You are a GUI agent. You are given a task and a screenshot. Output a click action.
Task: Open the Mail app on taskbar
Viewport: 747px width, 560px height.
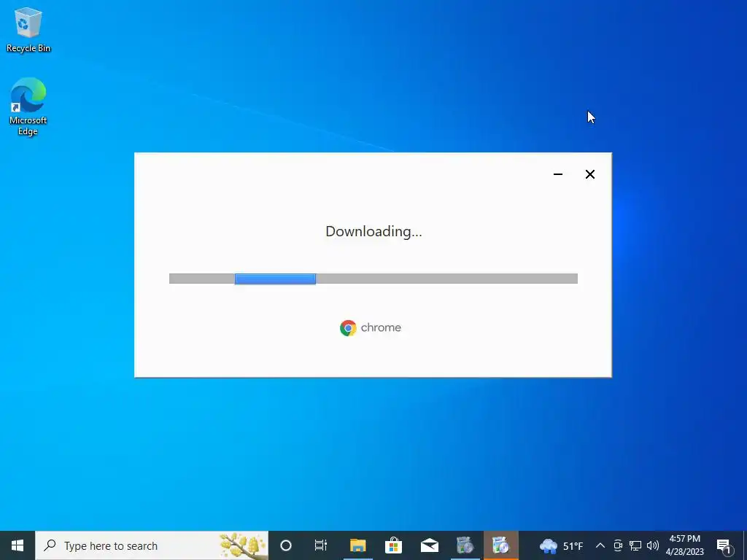[429, 545]
